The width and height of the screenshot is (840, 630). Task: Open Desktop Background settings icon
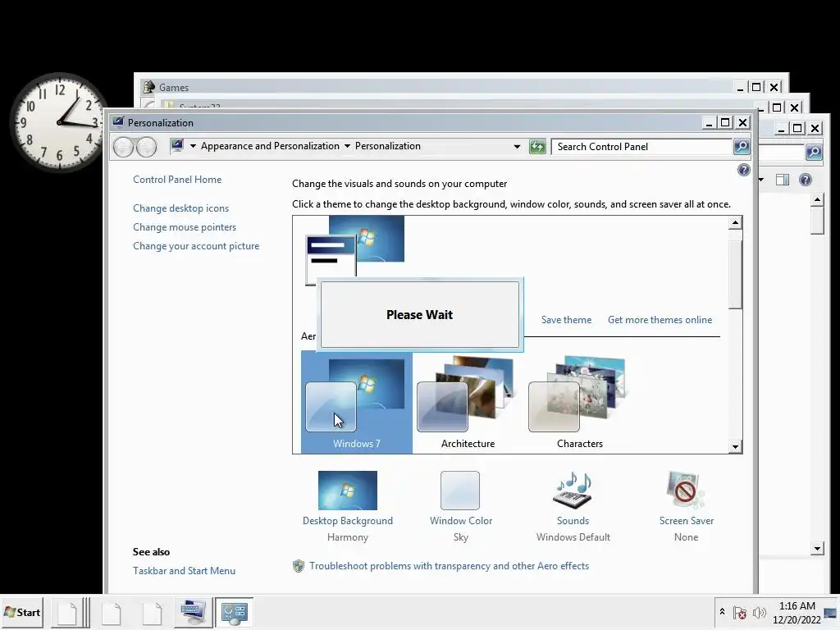pos(348,491)
